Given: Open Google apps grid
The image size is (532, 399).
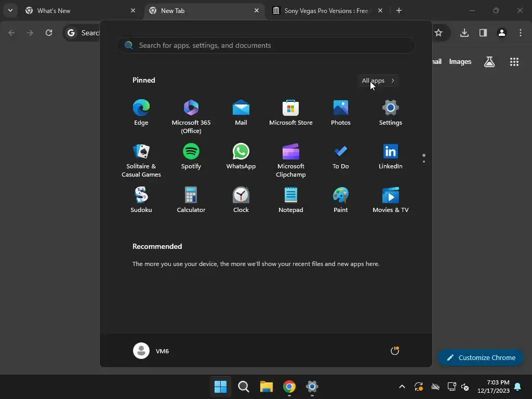Looking at the screenshot, I should point(514,61).
